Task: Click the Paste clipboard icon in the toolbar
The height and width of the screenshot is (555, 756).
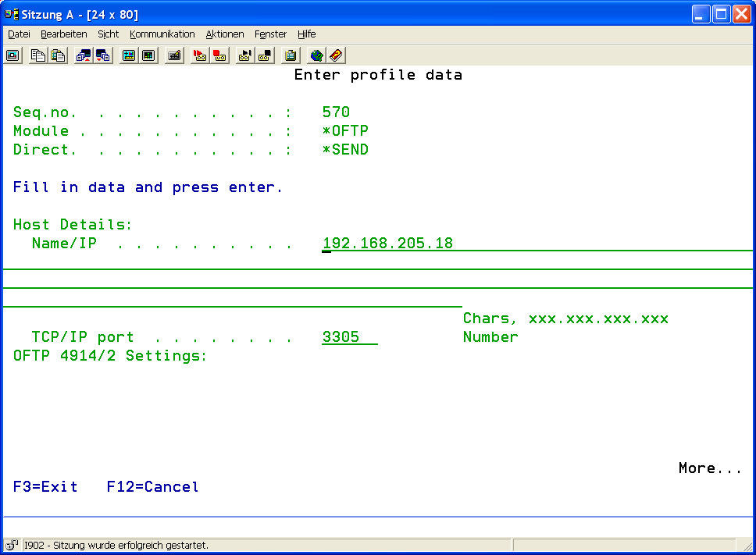Action: tap(58, 55)
